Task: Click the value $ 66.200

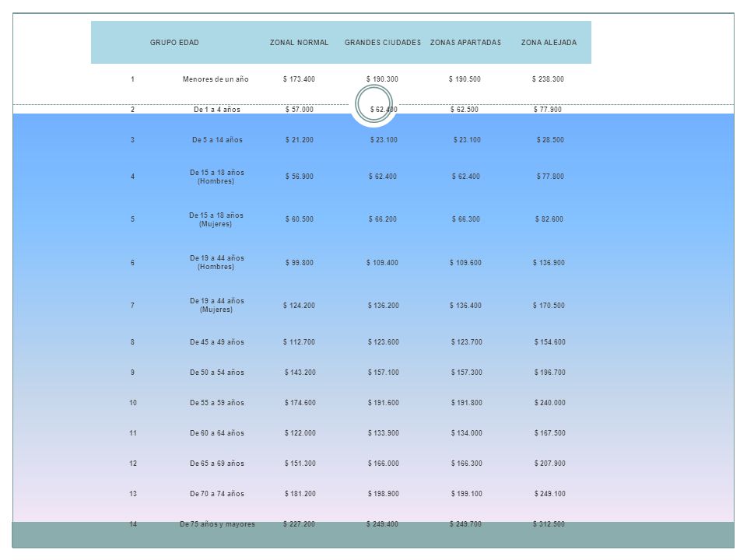Action: click(x=383, y=219)
